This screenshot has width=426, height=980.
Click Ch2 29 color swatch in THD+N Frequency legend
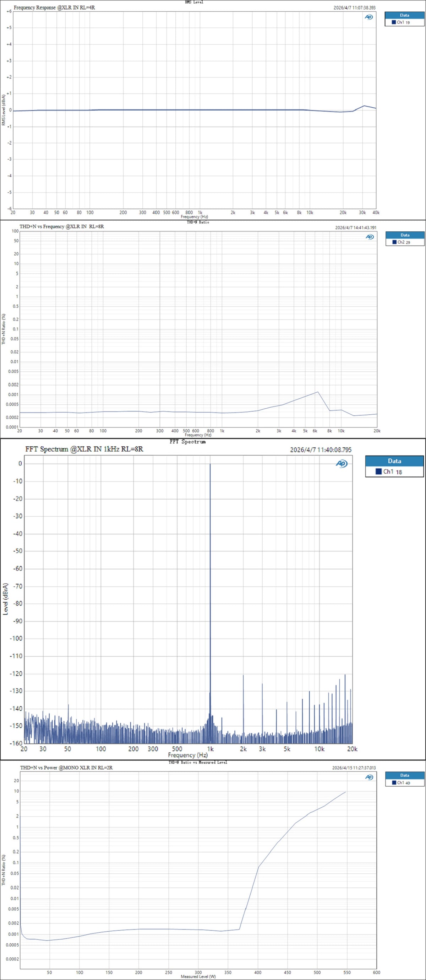(394, 242)
